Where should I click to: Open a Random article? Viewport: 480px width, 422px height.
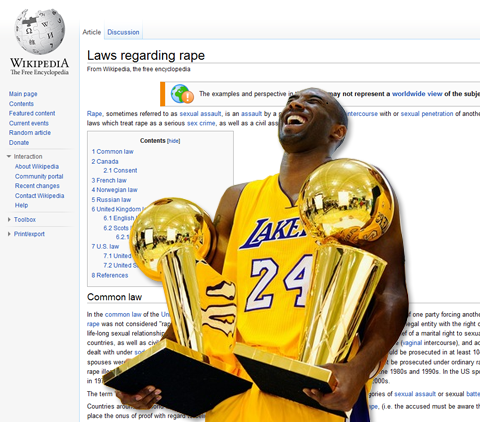(30, 133)
